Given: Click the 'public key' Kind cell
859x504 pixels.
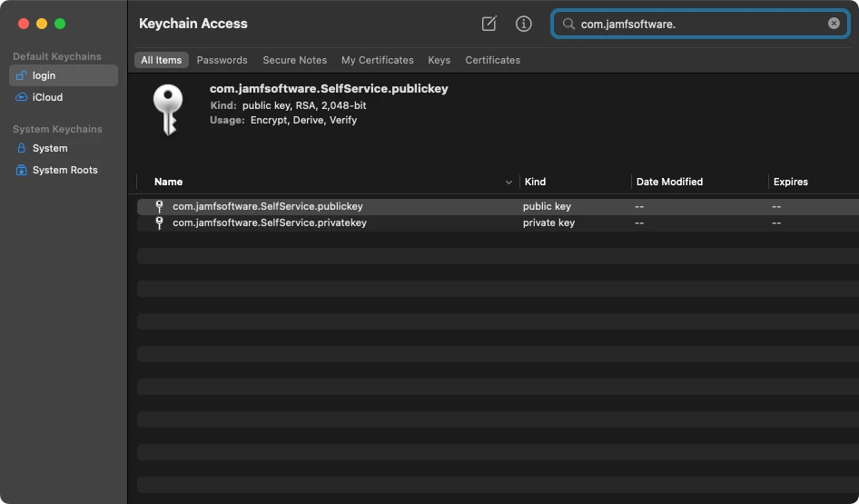Looking at the screenshot, I should tap(547, 206).
